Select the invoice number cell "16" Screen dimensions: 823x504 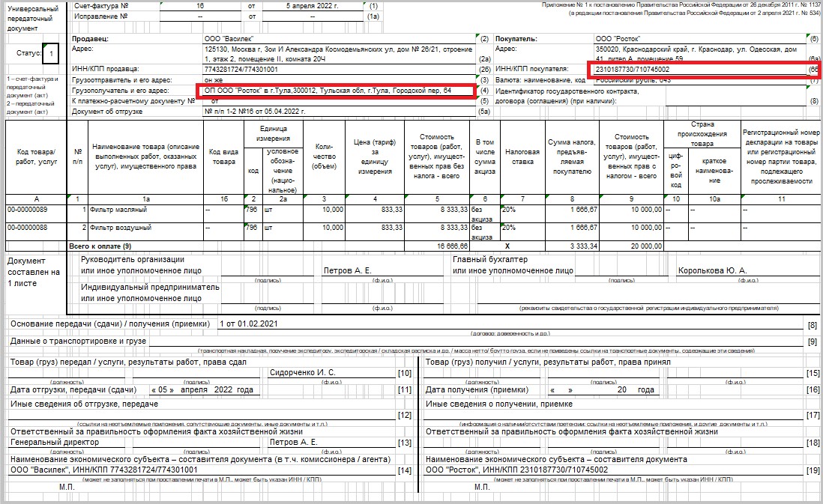coord(200,6)
